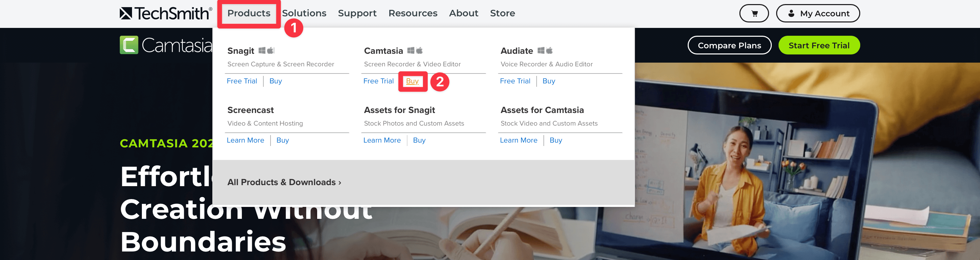Click Snagit Free Trial link
The height and width of the screenshot is (260, 980).
(242, 81)
